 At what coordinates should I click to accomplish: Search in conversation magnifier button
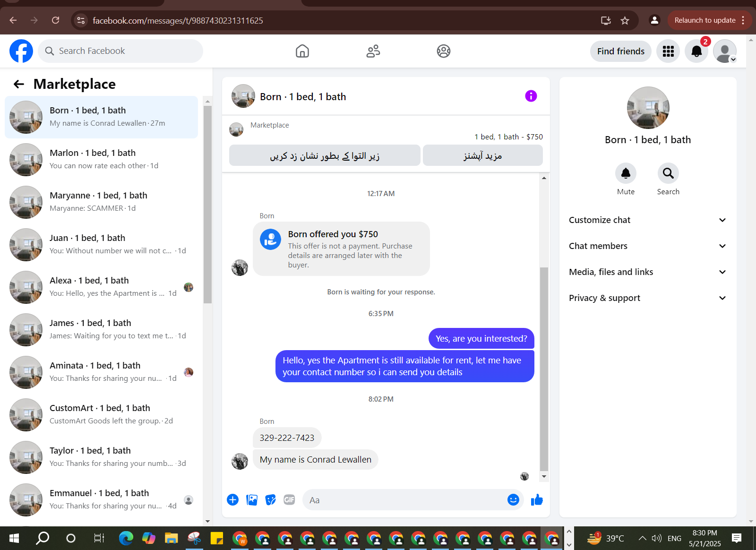(668, 173)
